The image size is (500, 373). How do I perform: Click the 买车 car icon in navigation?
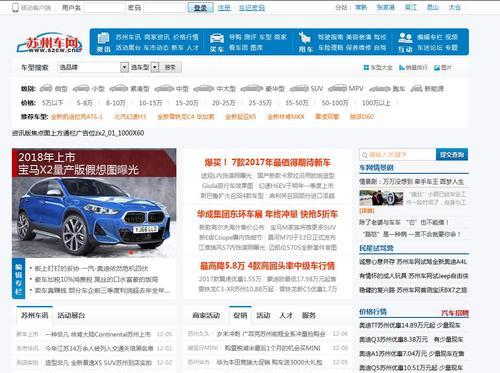tap(217, 38)
